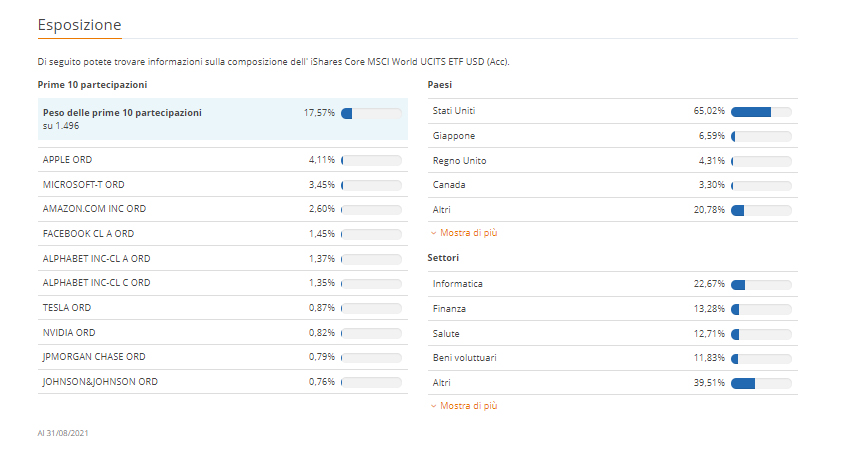This screenshot has height=452, width=845.
Task: Select the FACEBOOK CL A ORD row
Action: pos(88,234)
